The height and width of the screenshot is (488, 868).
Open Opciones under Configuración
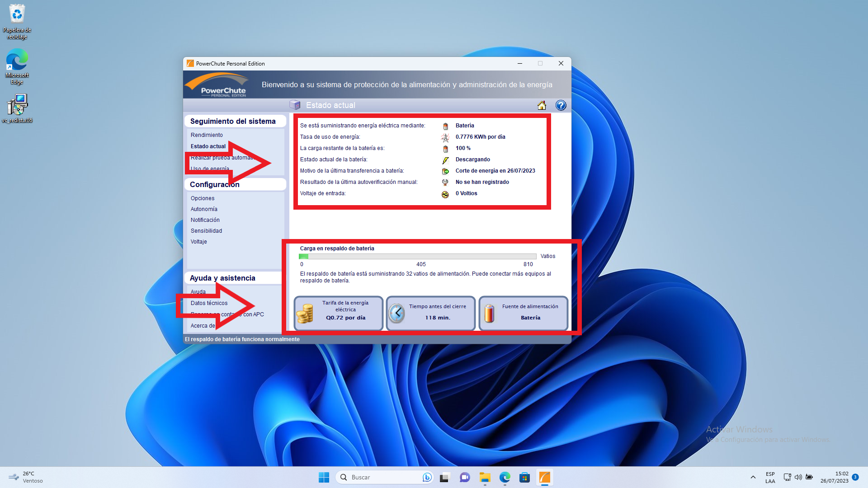click(x=203, y=198)
